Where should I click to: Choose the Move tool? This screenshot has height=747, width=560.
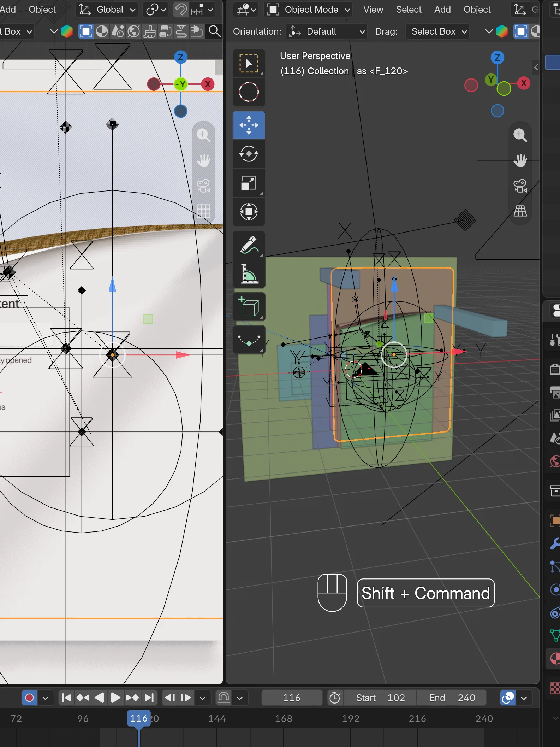(x=249, y=125)
